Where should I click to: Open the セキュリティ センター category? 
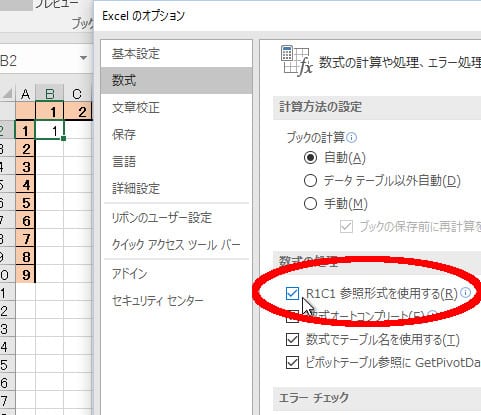pyautogui.click(x=177, y=301)
